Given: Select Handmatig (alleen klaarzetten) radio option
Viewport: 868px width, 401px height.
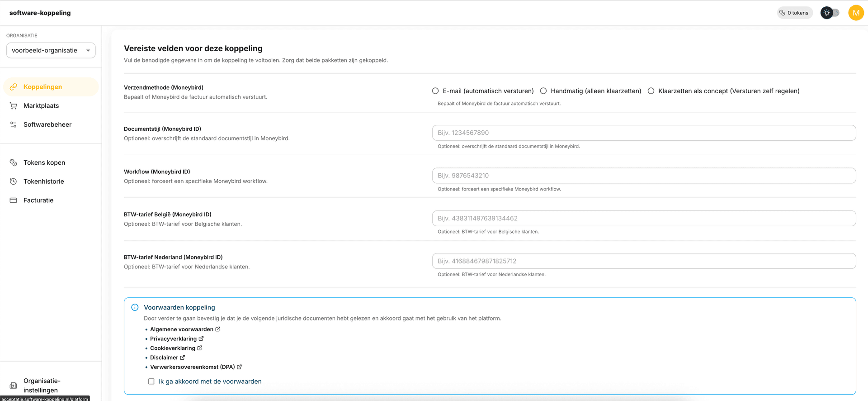Looking at the screenshot, I should (x=543, y=91).
